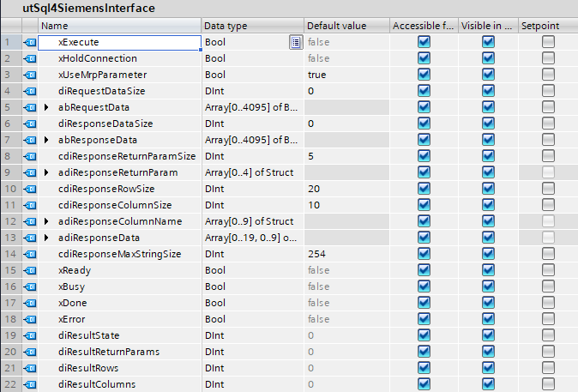Enable Setpoint for xUseMrpParameter
Viewport: 578px width, 392px height.
coord(548,75)
